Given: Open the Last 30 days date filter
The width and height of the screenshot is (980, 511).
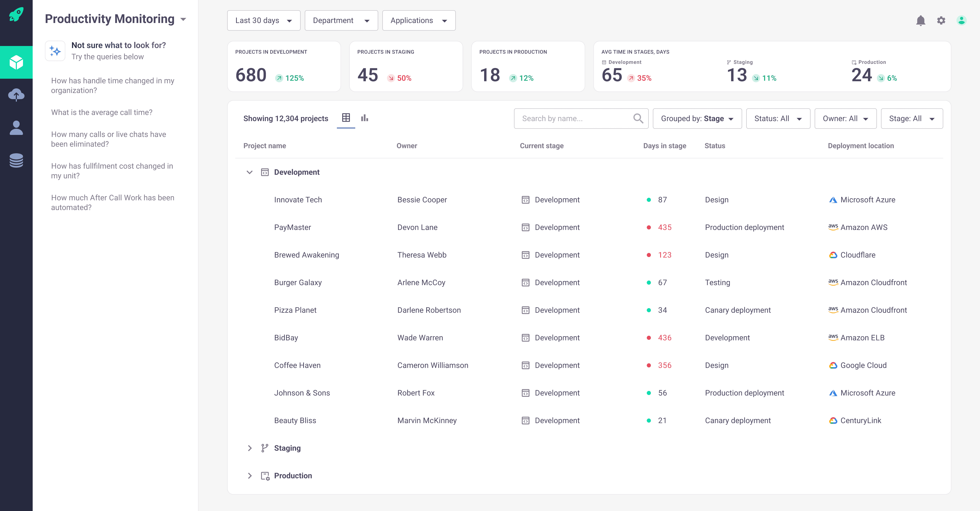Looking at the screenshot, I should coord(264,20).
